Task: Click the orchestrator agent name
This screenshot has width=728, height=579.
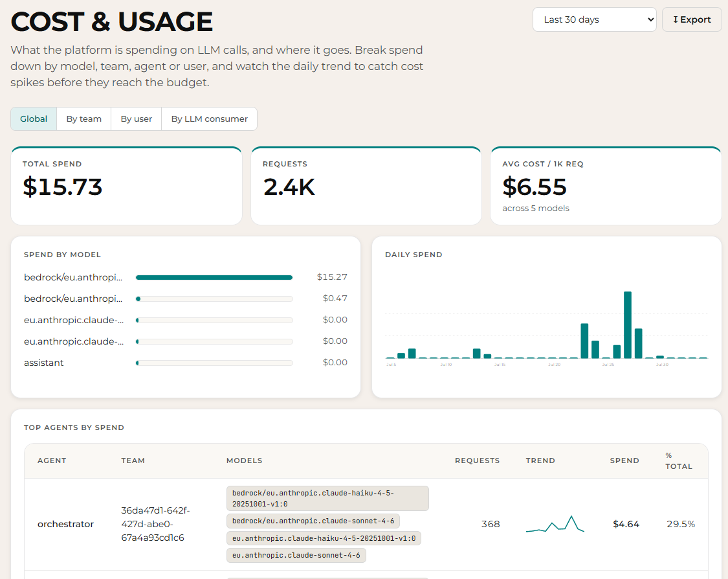Action: [x=65, y=524]
